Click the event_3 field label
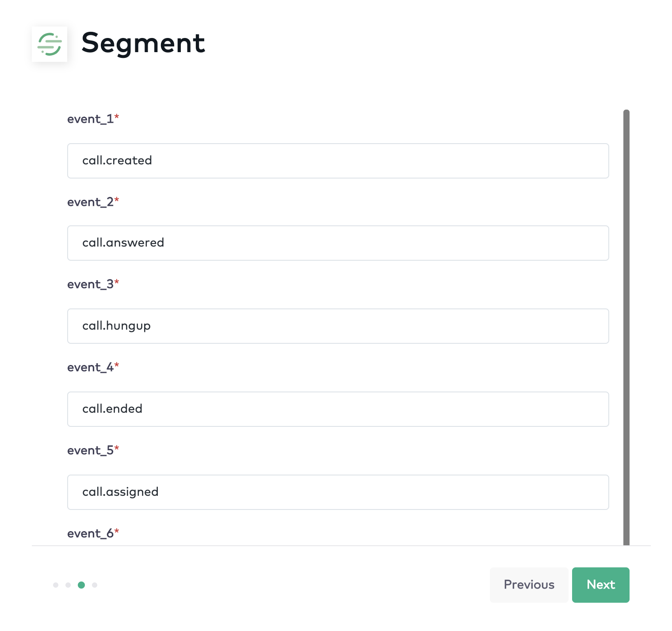 tap(90, 284)
